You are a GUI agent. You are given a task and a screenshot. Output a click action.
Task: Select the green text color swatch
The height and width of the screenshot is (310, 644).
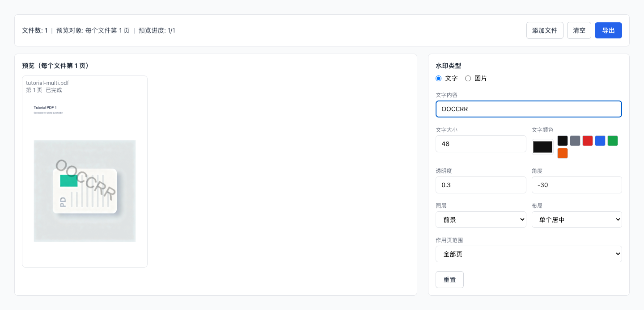(612, 140)
